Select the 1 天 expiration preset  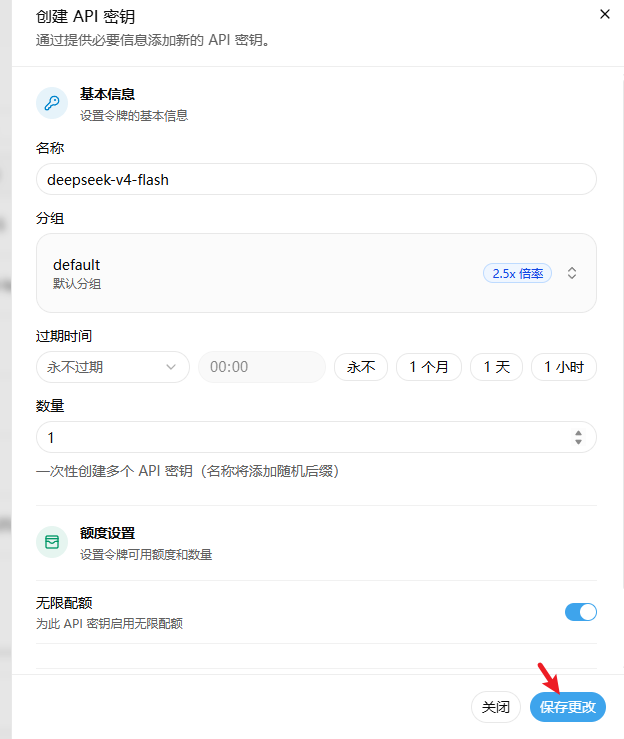pyautogui.click(x=496, y=367)
